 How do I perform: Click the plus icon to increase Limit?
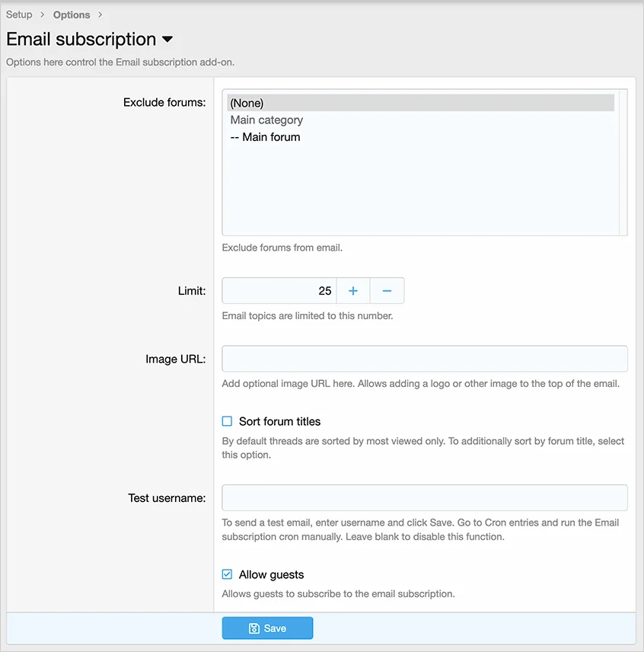pos(353,291)
